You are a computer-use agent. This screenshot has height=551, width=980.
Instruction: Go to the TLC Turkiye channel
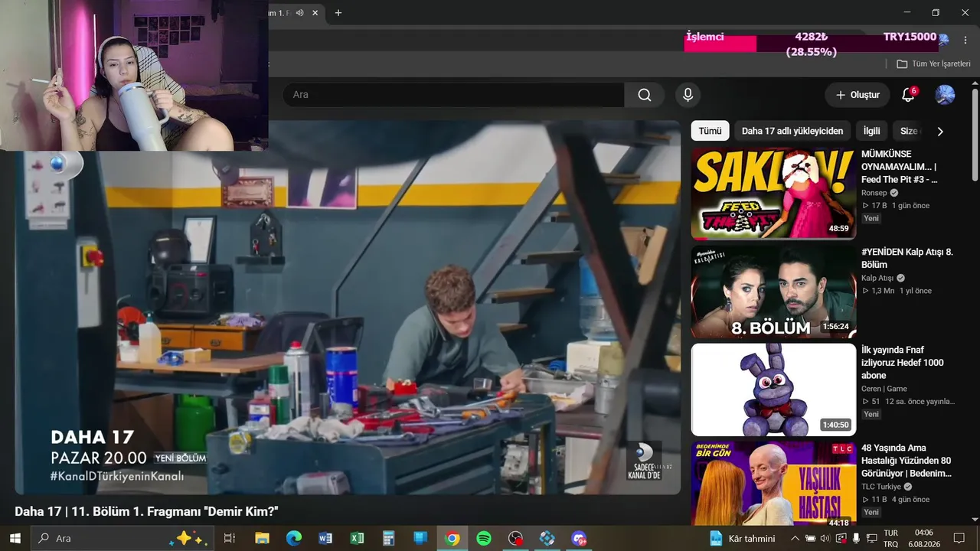click(881, 487)
